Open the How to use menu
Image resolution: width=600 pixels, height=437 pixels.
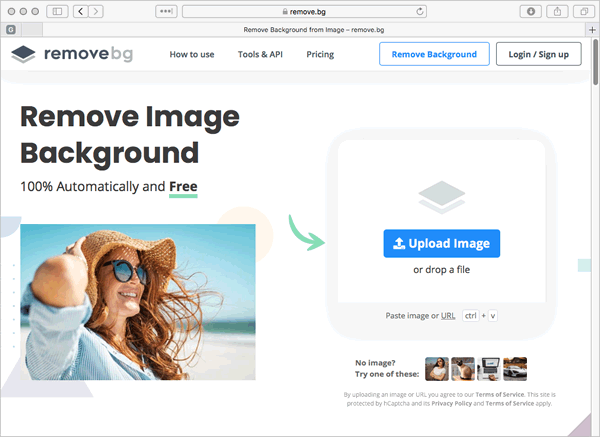[192, 54]
